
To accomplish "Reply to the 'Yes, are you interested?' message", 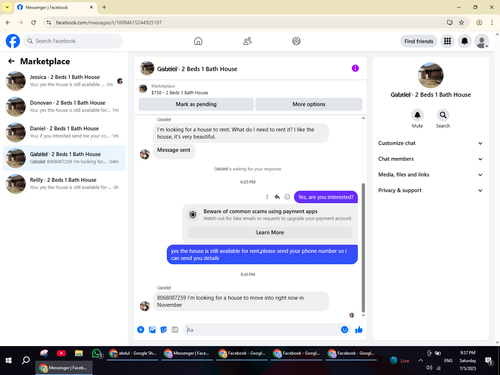I will (277, 197).
